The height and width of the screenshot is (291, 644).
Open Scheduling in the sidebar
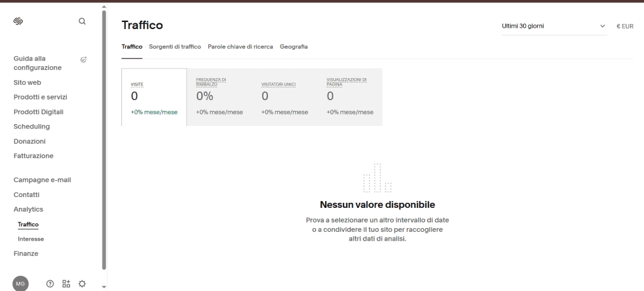(x=31, y=127)
